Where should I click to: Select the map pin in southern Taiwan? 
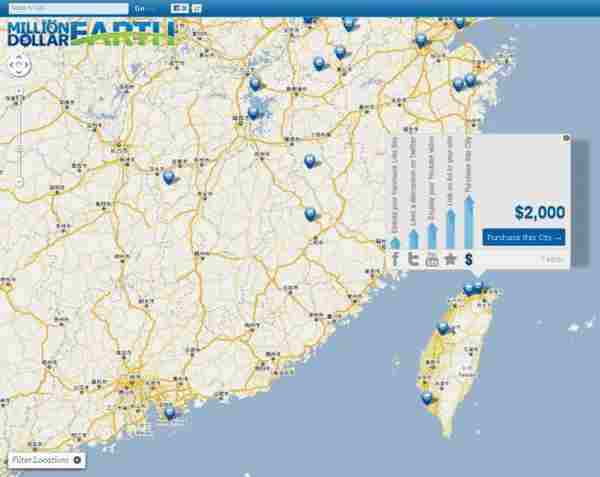click(x=427, y=398)
